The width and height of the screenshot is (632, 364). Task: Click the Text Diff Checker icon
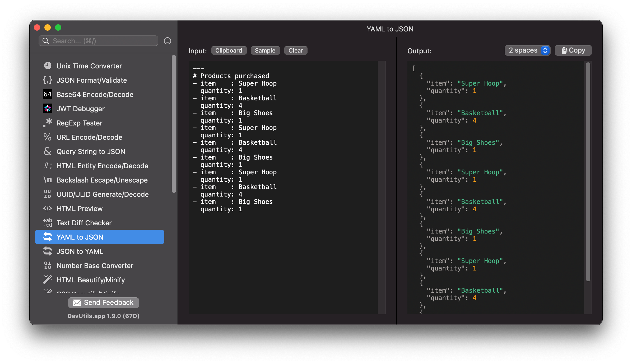[x=48, y=223]
